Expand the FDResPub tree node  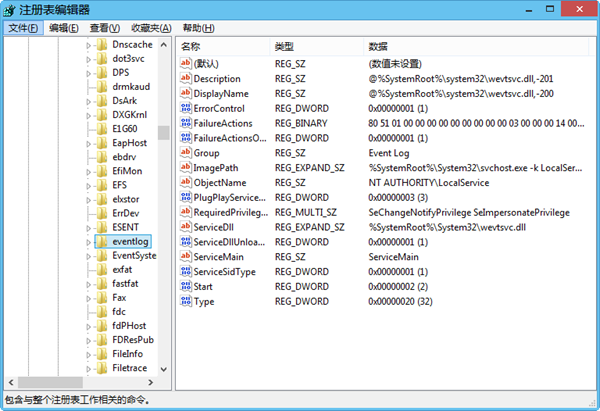(89, 341)
